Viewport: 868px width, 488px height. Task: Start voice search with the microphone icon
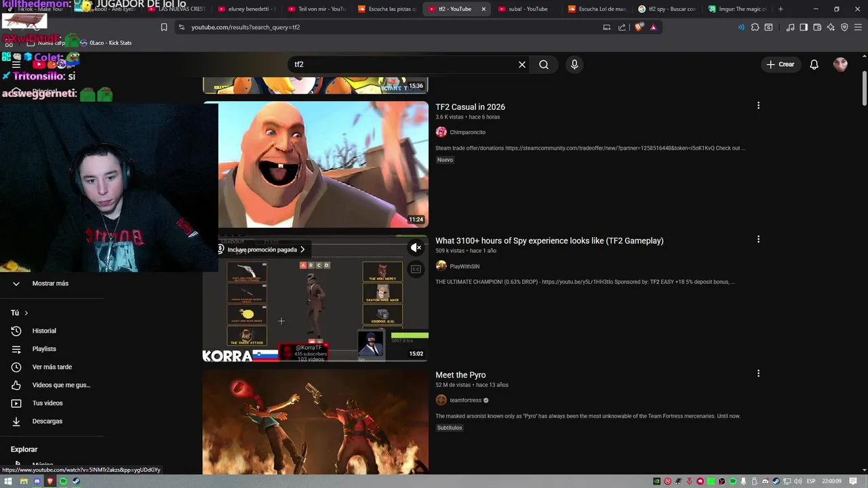coord(574,64)
